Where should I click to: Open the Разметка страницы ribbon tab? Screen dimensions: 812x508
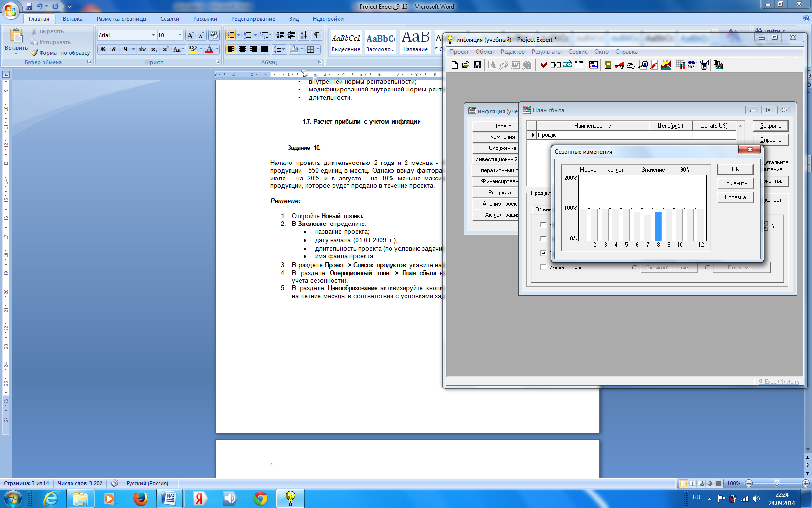tap(121, 19)
